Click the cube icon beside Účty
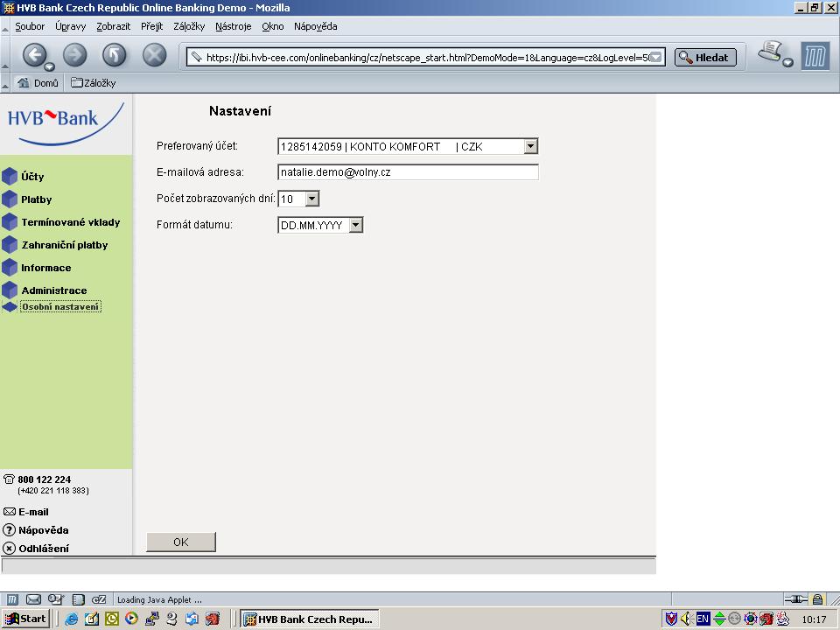The width and height of the screenshot is (840, 630). pos(10,176)
